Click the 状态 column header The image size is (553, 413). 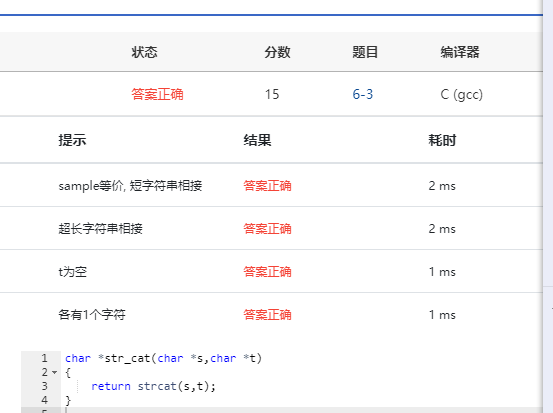click(144, 52)
